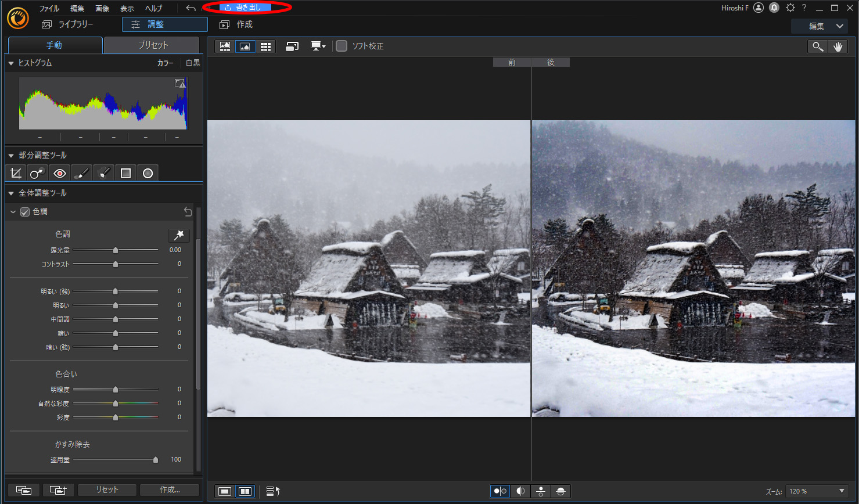
Task: Open the 表示 menu
Action: 127,8
